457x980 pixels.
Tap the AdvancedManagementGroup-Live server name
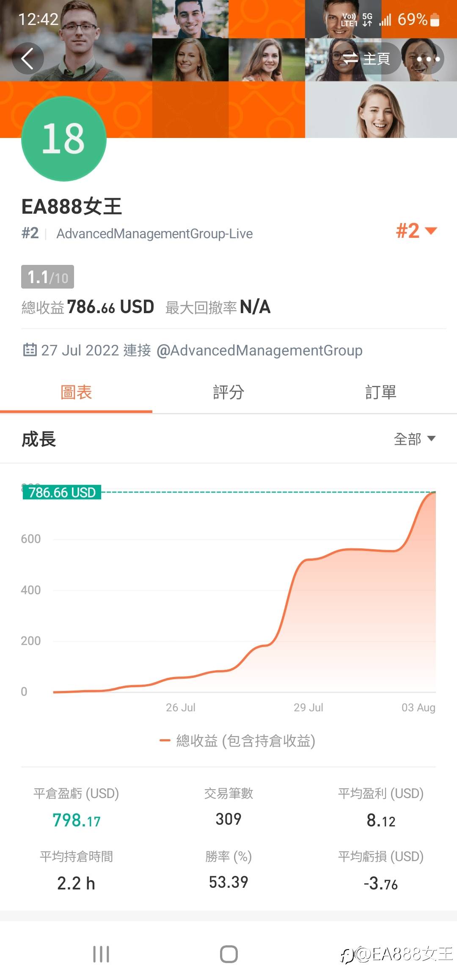click(x=154, y=234)
